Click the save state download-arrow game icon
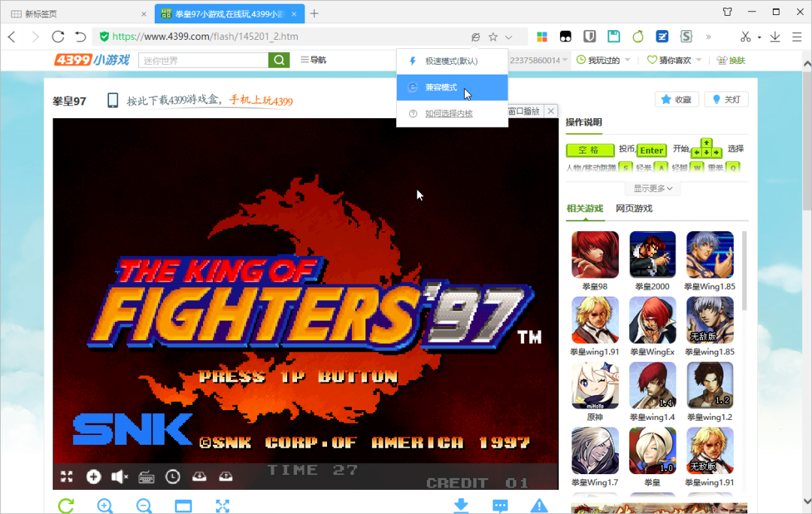The height and width of the screenshot is (514, 812). point(199,476)
